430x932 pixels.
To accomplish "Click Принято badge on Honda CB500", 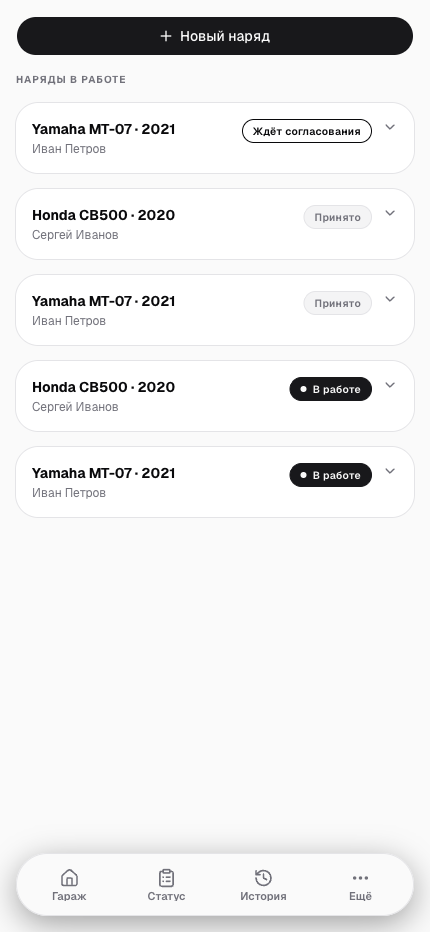I will point(338,218).
